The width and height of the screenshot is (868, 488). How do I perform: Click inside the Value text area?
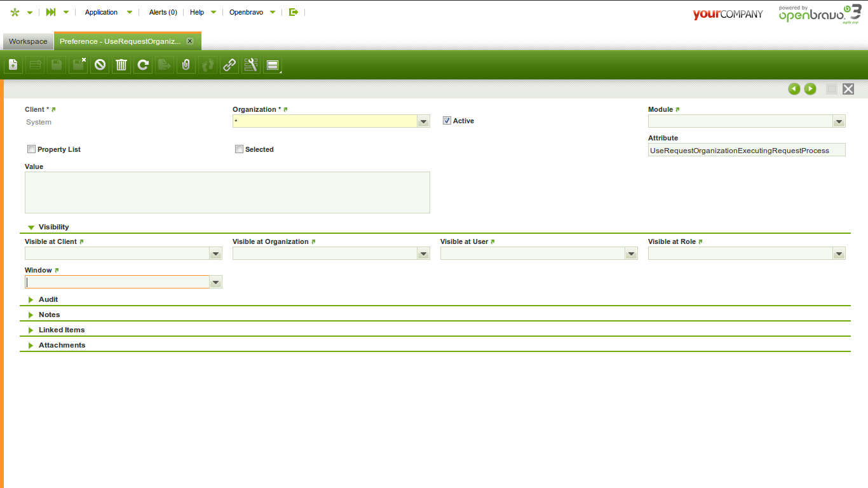(227, 192)
